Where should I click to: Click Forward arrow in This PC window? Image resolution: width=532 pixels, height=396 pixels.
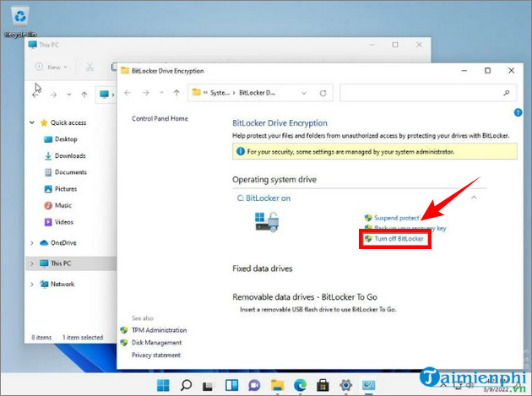pos(53,95)
